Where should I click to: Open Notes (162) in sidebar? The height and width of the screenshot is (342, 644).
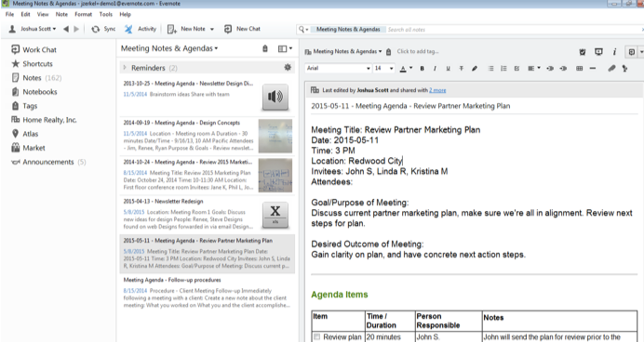pos(36,77)
